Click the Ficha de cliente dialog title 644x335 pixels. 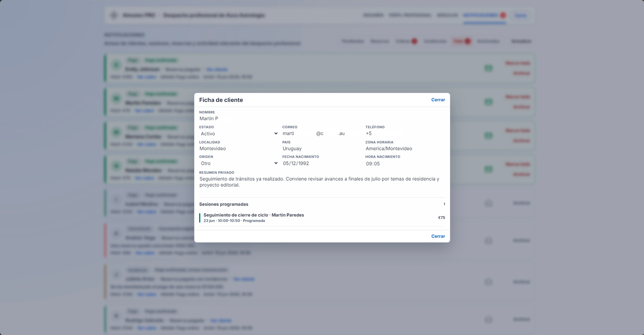coord(221,100)
